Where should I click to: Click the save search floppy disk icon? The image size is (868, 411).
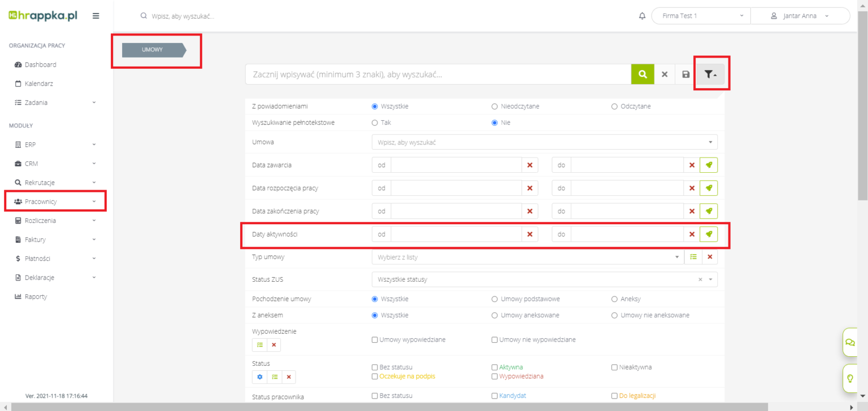pos(685,74)
